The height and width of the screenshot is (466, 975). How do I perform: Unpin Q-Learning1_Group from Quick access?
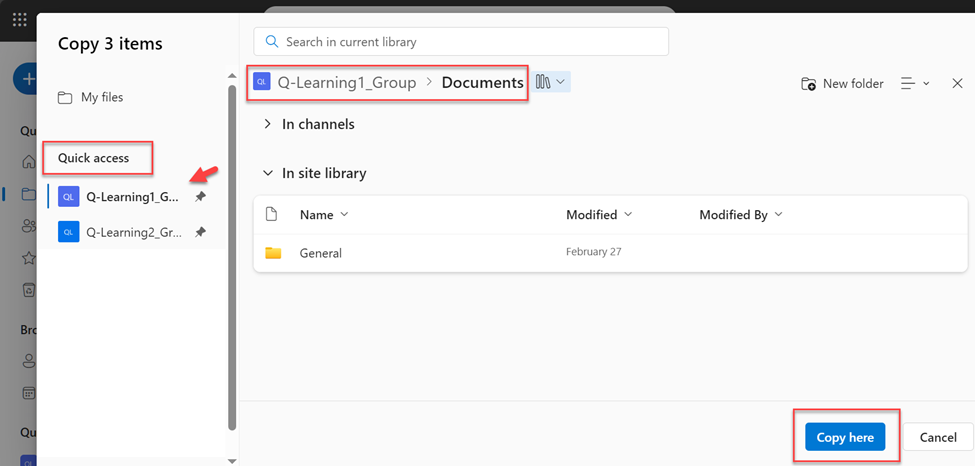click(x=200, y=197)
